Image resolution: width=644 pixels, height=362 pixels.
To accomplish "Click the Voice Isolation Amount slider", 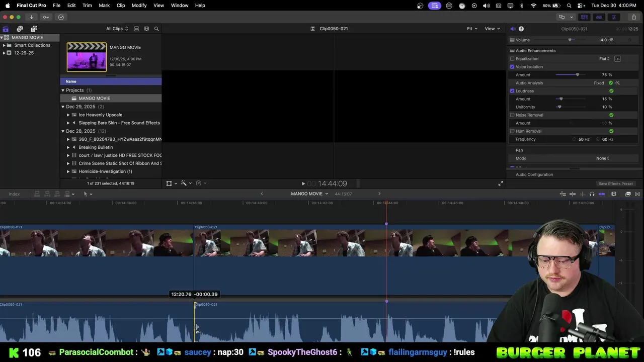I will tap(571, 75).
